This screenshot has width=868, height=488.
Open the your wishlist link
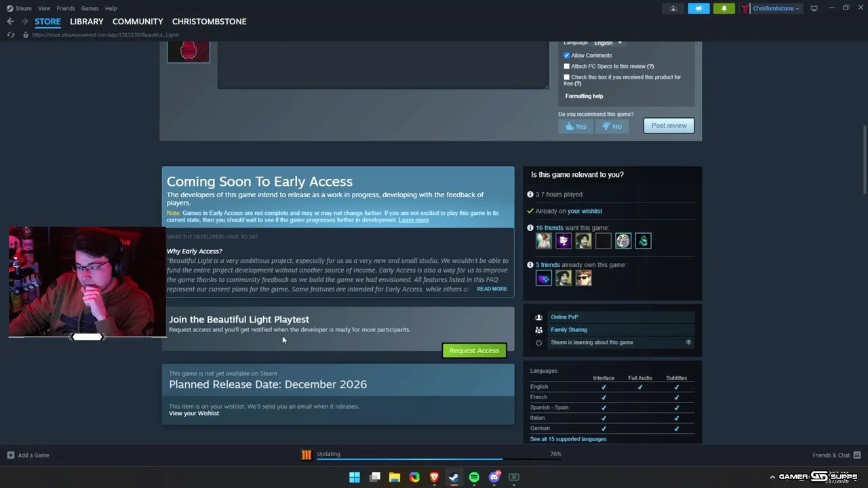point(585,211)
